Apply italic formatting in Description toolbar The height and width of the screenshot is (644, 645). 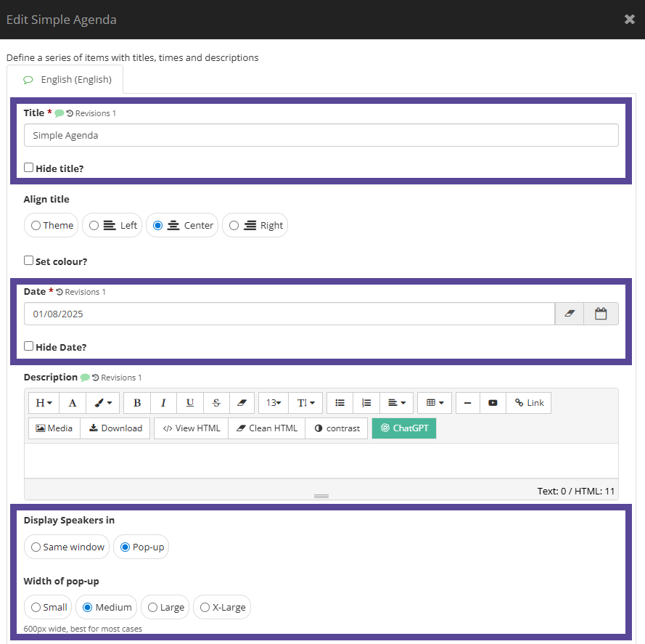(x=163, y=403)
